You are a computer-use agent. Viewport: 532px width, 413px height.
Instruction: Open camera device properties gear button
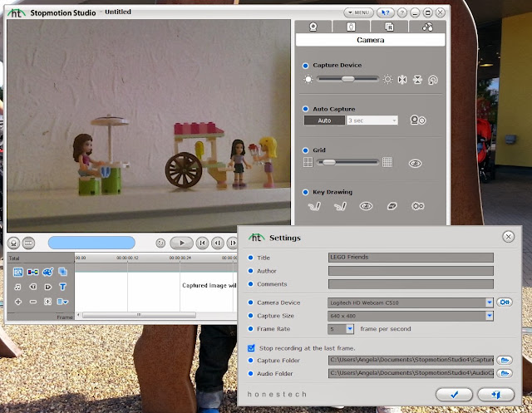pyautogui.click(x=505, y=302)
